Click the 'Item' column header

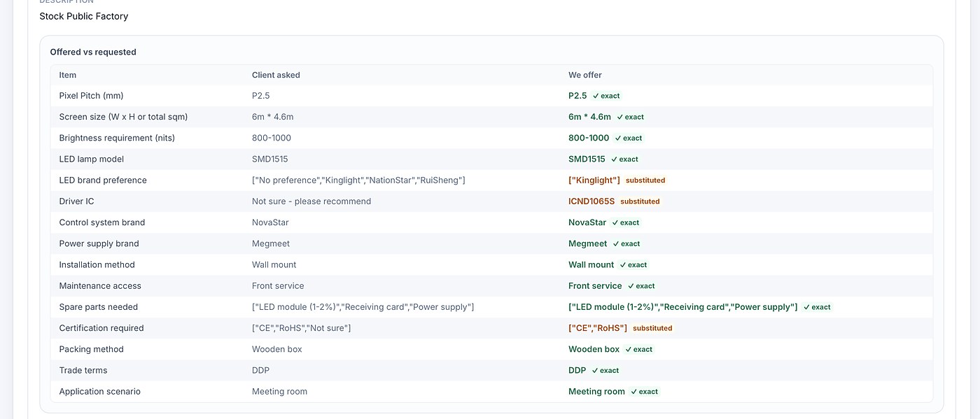pyautogui.click(x=68, y=75)
